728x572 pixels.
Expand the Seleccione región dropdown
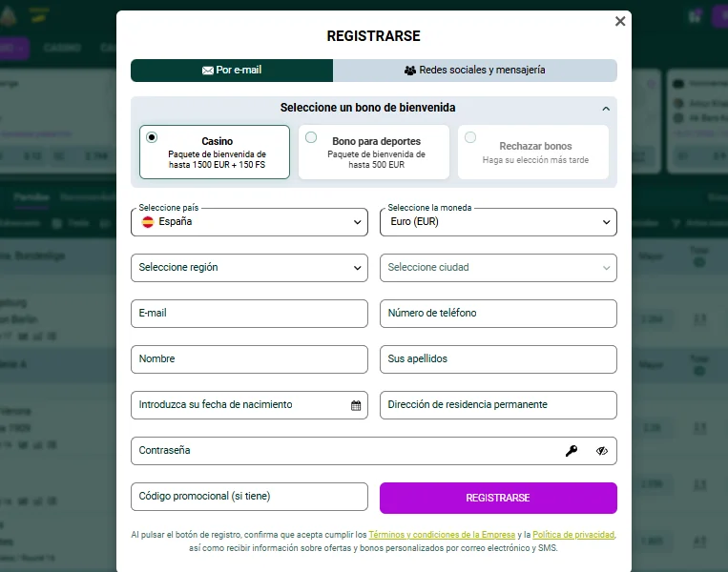pyautogui.click(x=249, y=268)
